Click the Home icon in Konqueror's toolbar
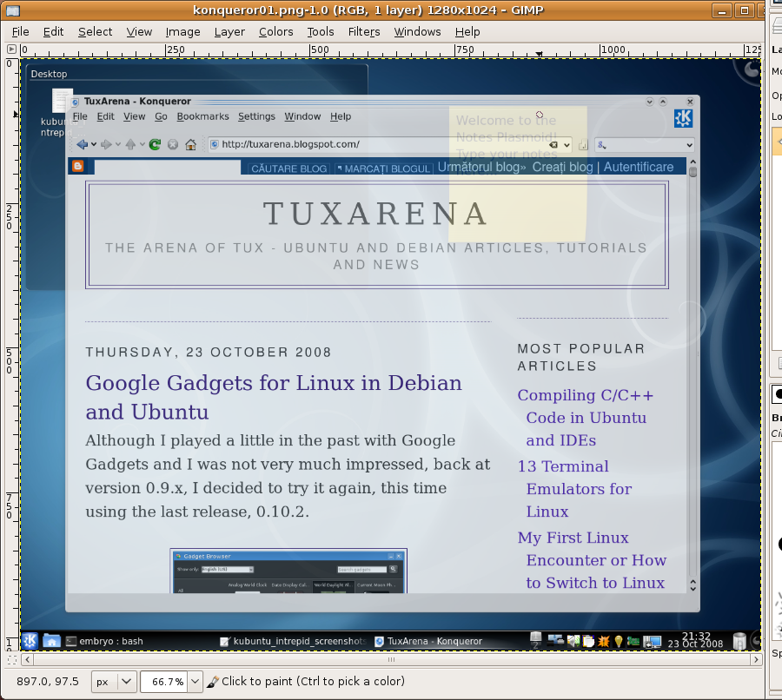Image resolution: width=782 pixels, height=700 pixels. point(190,144)
